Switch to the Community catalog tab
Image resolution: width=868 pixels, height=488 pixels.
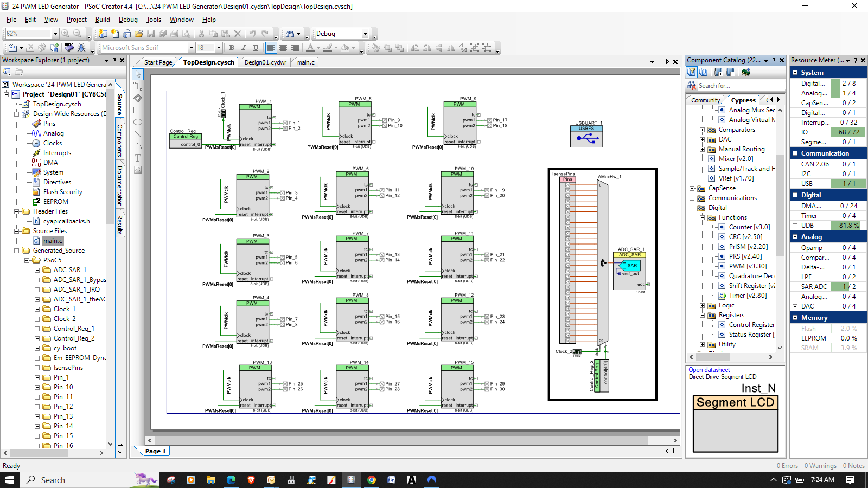click(705, 100)
